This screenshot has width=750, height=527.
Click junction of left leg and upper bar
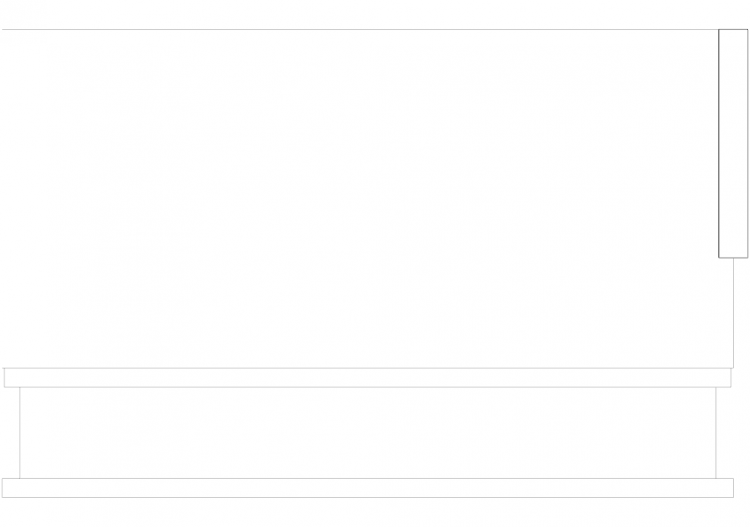(x=20, y=387)
